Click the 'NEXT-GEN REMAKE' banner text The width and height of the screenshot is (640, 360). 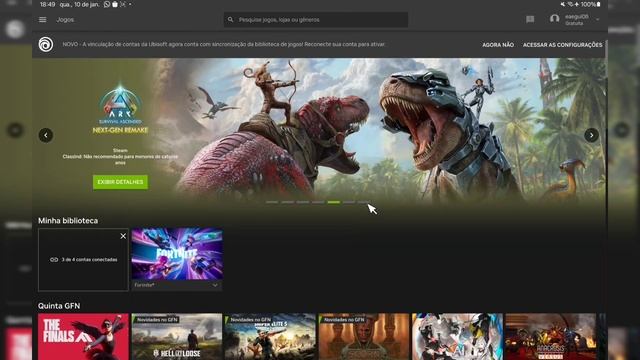(120, 130)
